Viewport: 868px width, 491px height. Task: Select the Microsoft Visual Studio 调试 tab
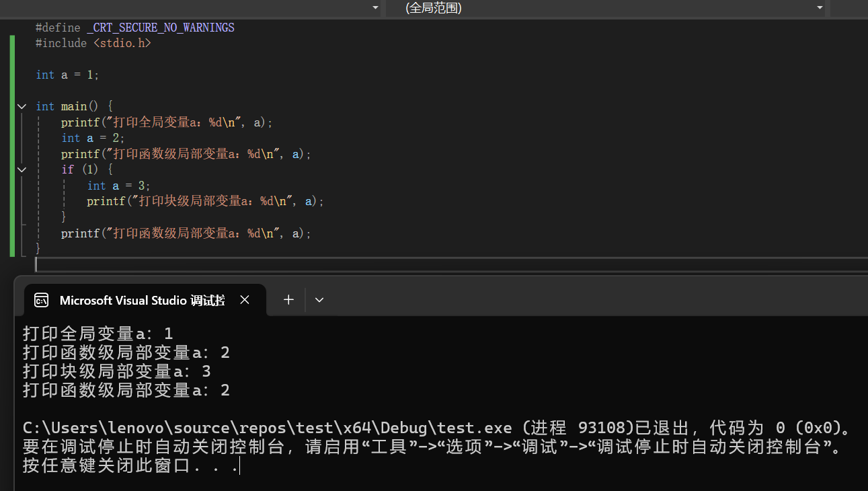141,300
